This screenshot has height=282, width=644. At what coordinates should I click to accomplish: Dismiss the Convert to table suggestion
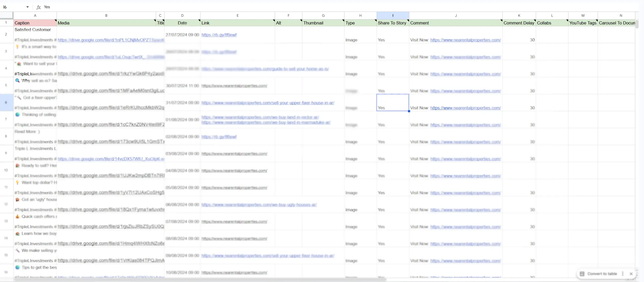tap(631, 274)
